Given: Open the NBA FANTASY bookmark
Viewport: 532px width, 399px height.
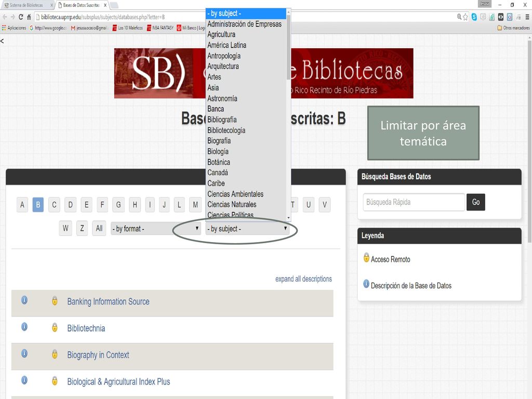Looking at the screenshot, I should 160,28.
